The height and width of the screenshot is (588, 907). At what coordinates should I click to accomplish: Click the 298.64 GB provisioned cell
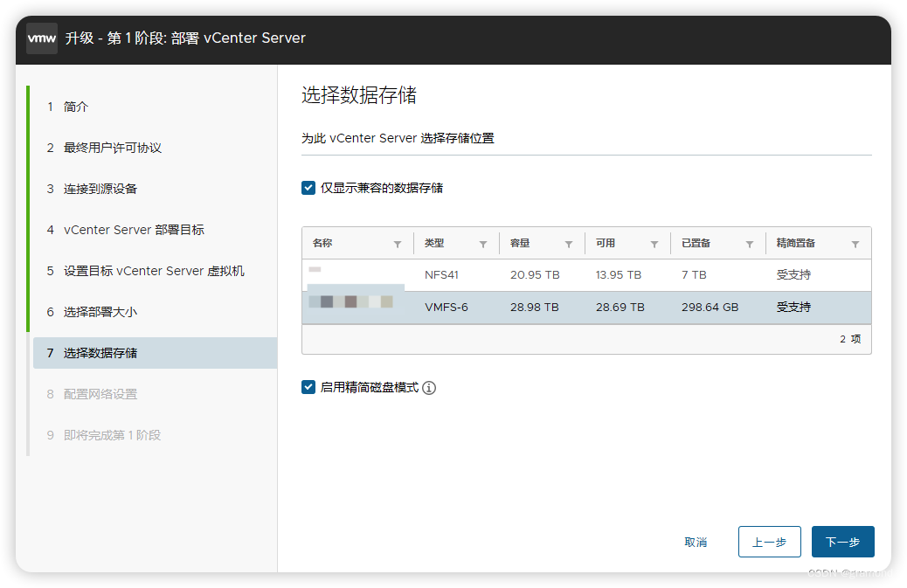(x=710, y=308)
